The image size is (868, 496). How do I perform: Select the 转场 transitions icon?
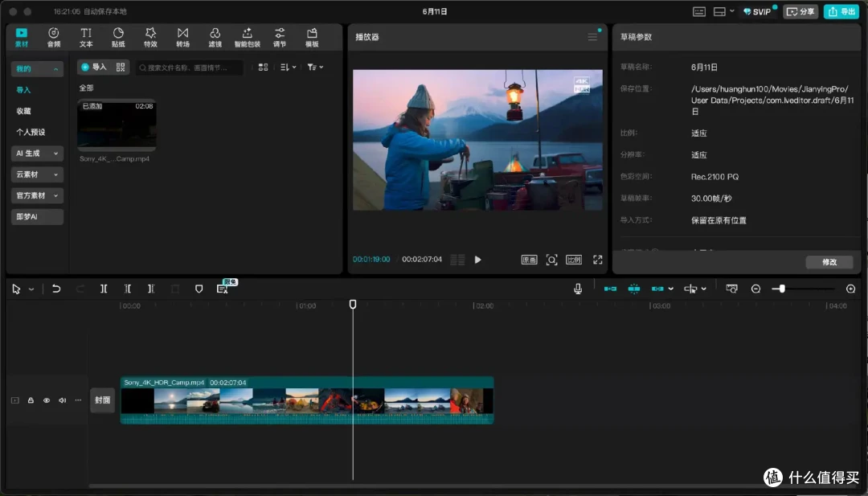click(182, 37)
